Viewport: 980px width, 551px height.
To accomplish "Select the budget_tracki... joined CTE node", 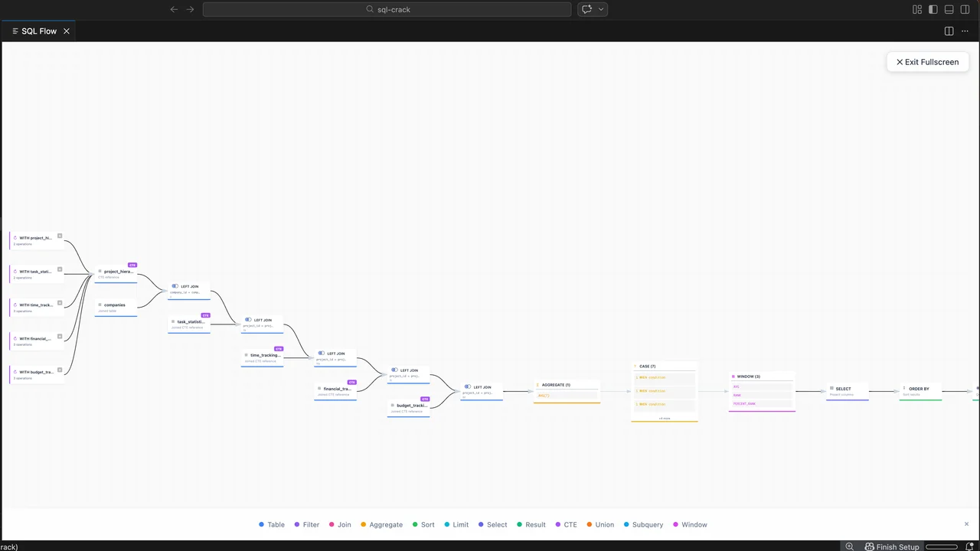I will tap(409, 408).
